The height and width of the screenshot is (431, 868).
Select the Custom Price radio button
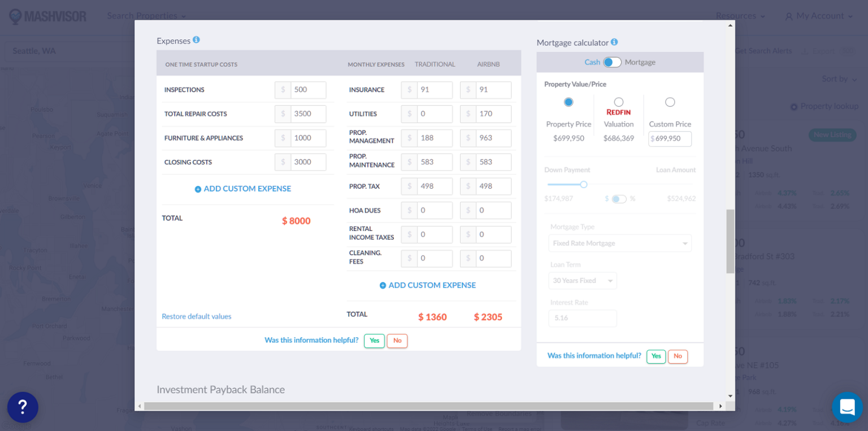pyautogui.click(x=670, y=102)
